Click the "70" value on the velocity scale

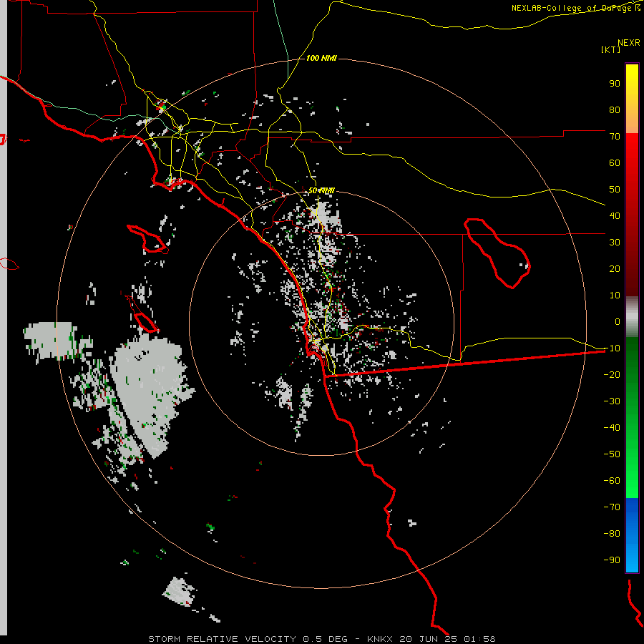tap(615, 137)
